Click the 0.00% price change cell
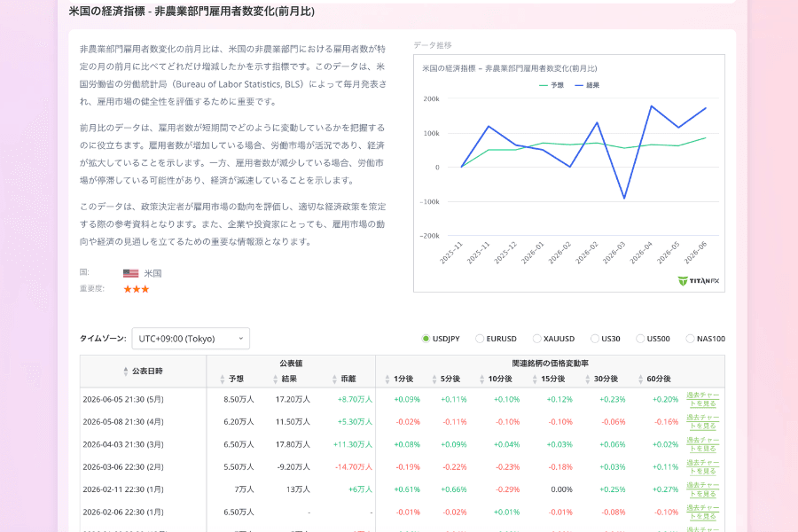 561,489
